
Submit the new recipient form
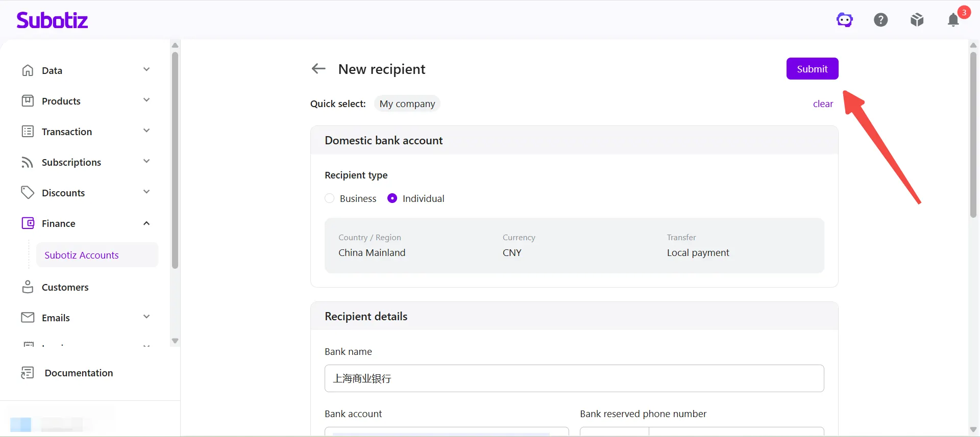[x=812, y=69]
